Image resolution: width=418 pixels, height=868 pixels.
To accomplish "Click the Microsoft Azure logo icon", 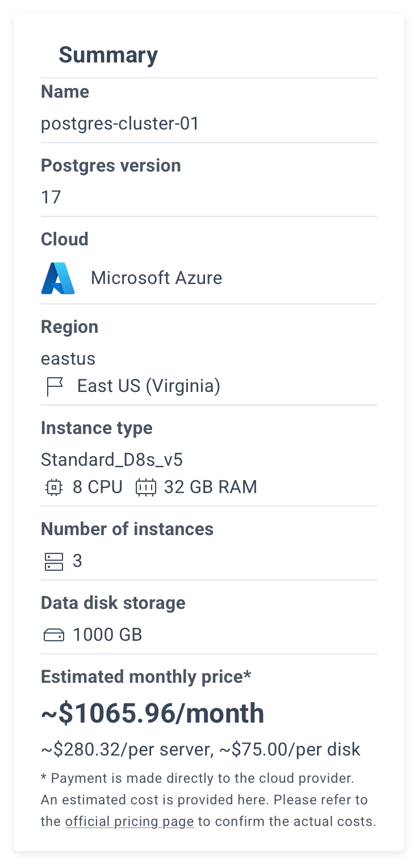I will (x=58, y=278).
